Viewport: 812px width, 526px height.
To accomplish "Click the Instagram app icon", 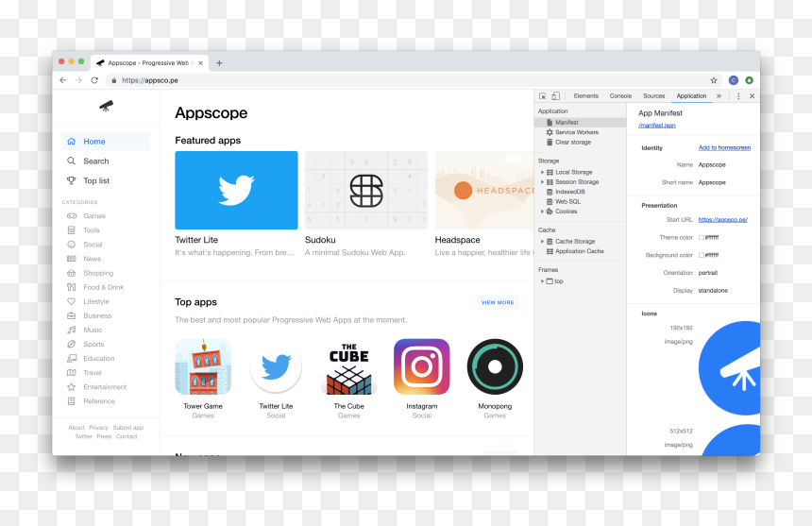I will coord(421,367).
